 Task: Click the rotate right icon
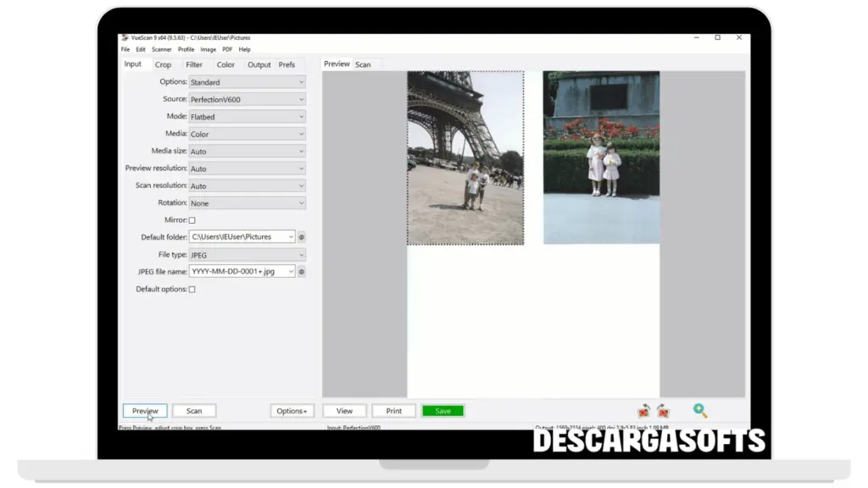[x=663, y=411]
